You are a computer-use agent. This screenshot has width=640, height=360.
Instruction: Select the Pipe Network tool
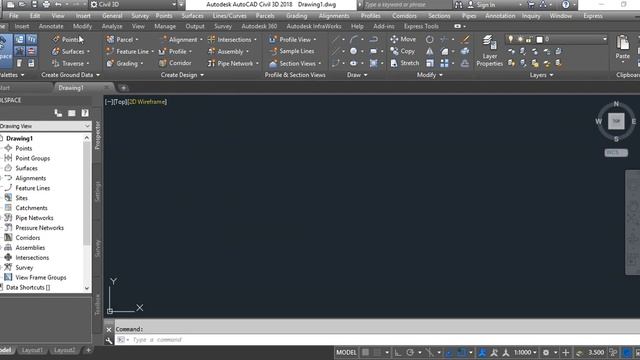click(x=233, y=63)
